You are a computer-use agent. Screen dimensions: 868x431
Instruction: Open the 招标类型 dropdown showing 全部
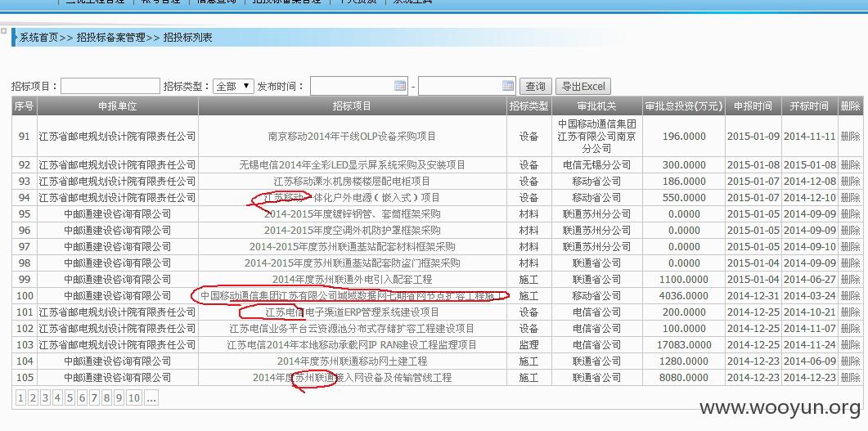[234, 87]
